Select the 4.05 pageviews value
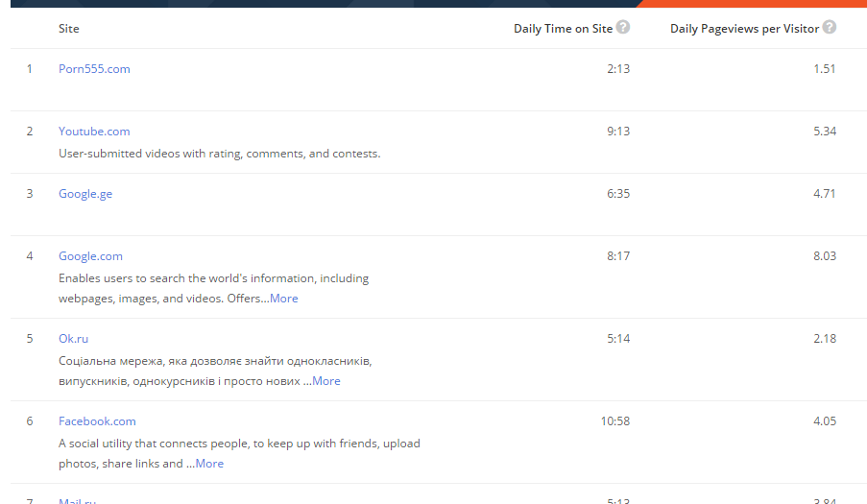This screenshot has width=867, height=504. pos(825,421)
